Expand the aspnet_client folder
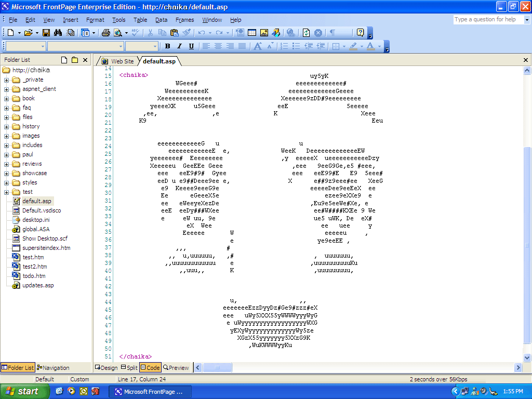The height and width of the screenshot is (399, 532). [6, 89]
